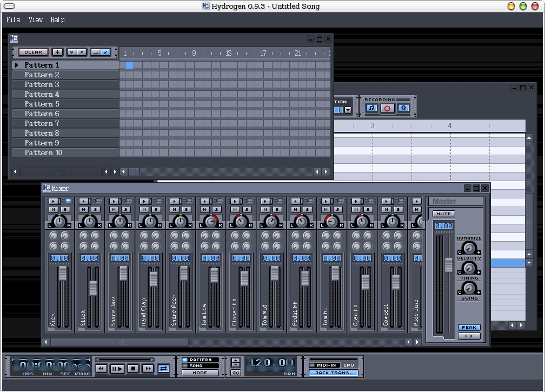The image size is (545, 392).
Task: Play the Stick sample in the mixer
Action: click(x=84, y=201)
